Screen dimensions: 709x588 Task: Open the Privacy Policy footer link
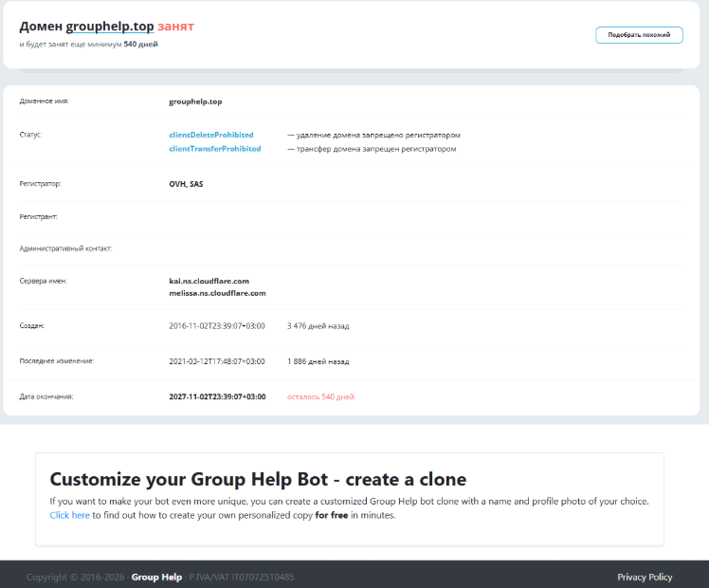tap(645, 578)
